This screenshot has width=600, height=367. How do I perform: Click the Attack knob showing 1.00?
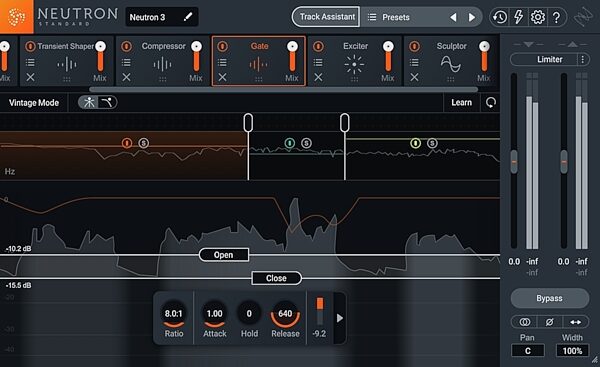(214, 315)
